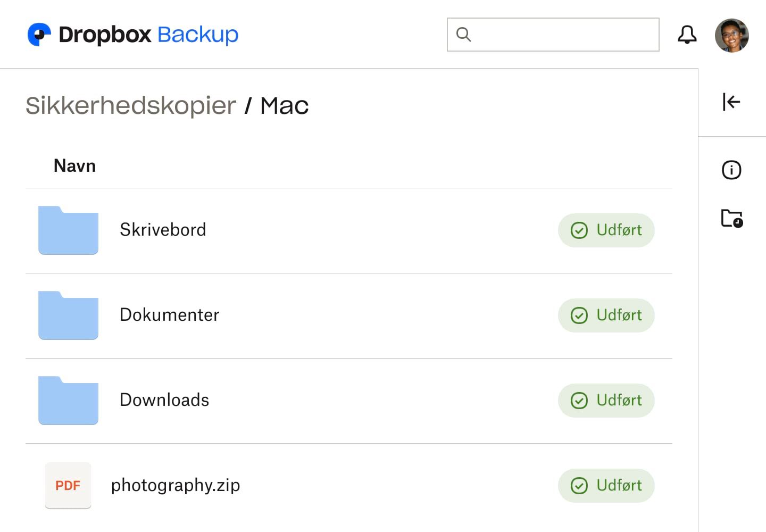Open the Dokumenter folder name
This screenshot has width=766, height=532.
[169, 315]
